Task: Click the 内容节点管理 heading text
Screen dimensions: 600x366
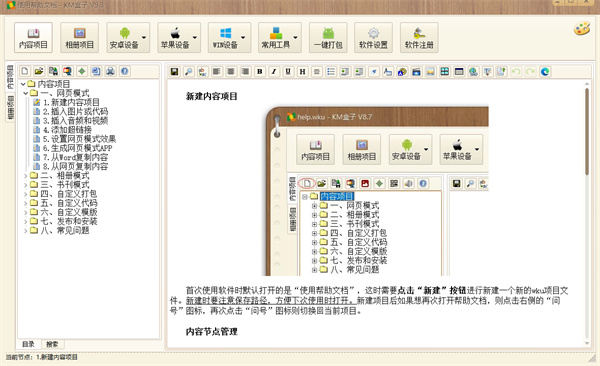Action: tap(212, 332)
